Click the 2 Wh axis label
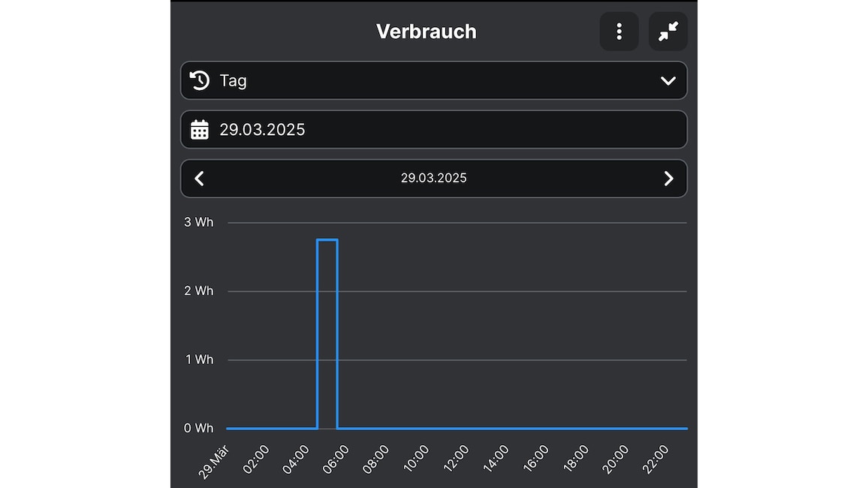This screenshot has height=488, width=868. [x=199, y=291]
